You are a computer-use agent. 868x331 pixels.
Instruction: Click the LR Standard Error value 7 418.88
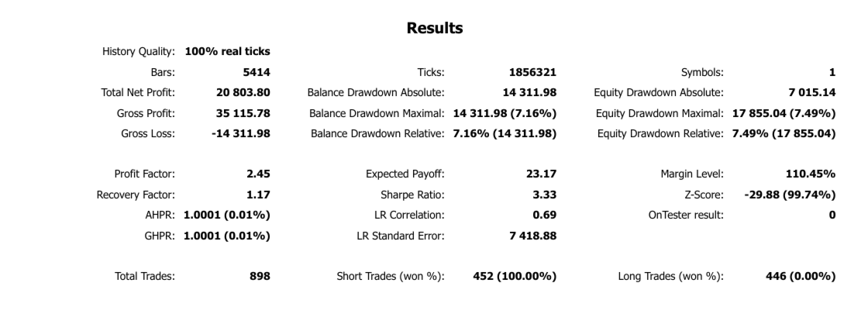(532, 236)
